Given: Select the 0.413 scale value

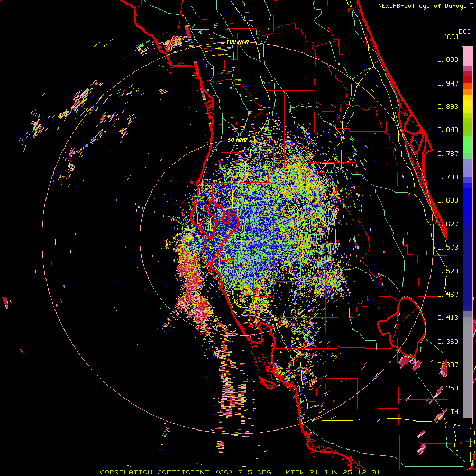Looking at the screenshot, I should point(448,318).
